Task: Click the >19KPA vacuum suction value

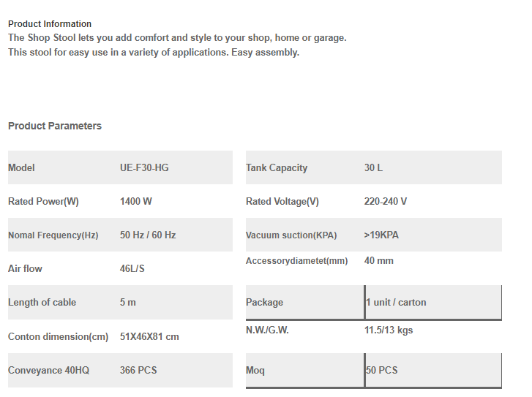Action: (381, 235)
